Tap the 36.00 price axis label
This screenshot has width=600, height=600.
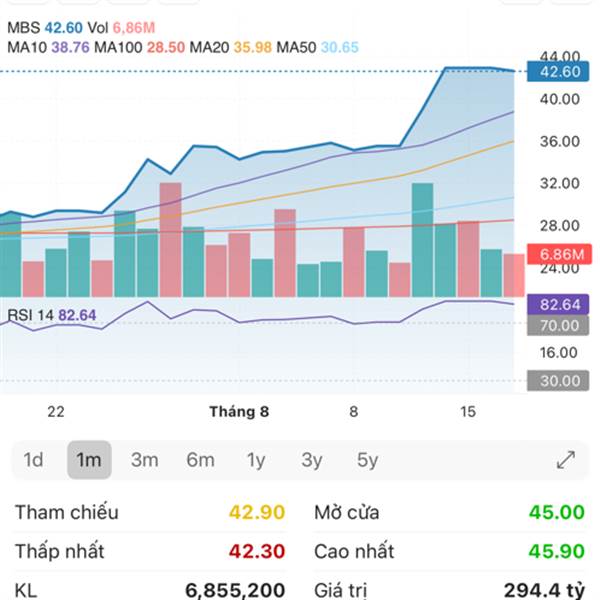pos(560,142)
